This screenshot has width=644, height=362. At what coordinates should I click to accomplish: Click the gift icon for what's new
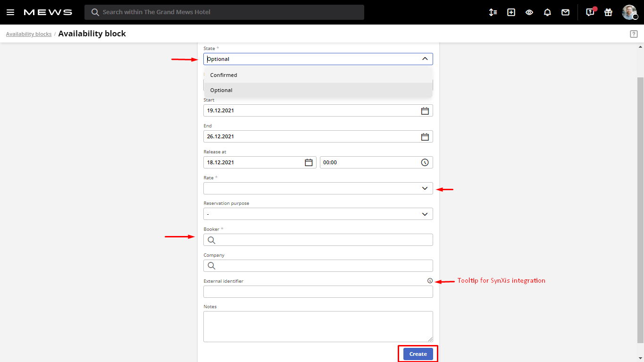click(608, 12)
